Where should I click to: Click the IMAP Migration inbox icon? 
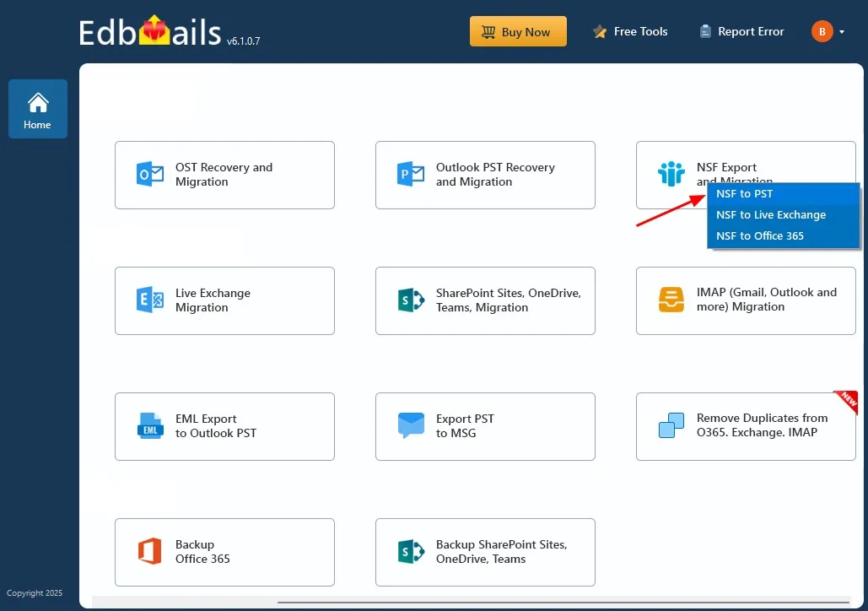point(671,300)
